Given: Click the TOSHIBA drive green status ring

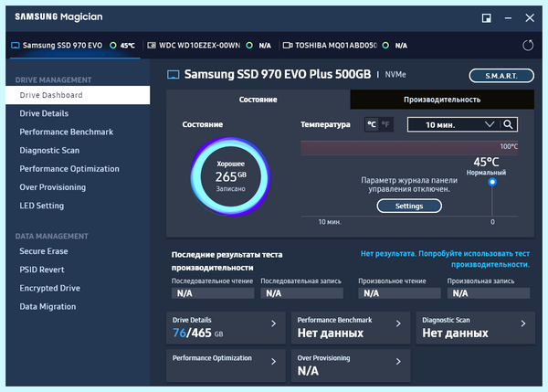Looking at the screenshot, I should point(385,46).
